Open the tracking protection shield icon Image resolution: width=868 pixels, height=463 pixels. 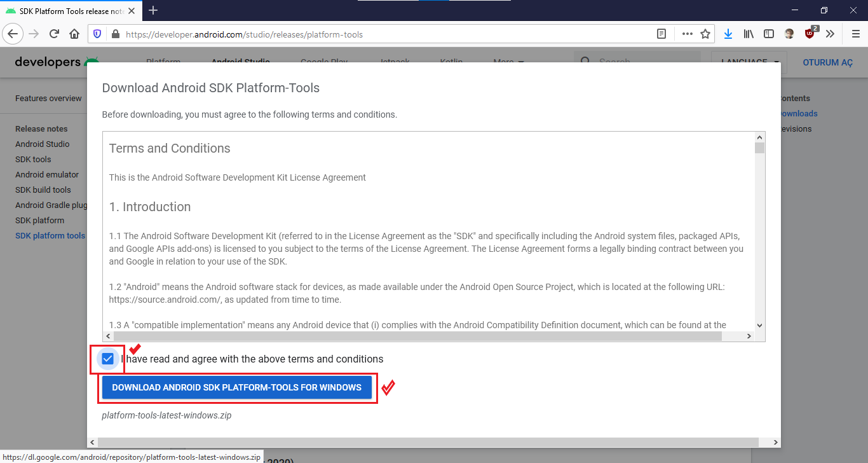click(97, 34)
